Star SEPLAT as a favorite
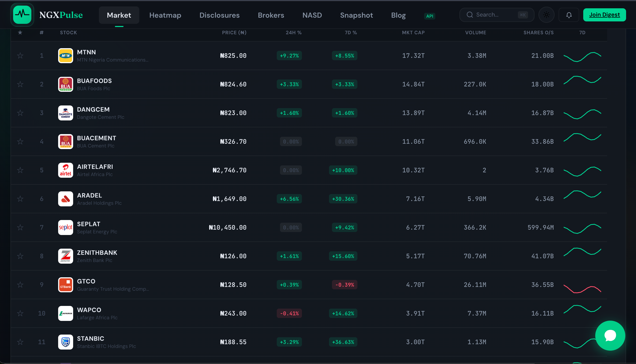 click(20, 227)
